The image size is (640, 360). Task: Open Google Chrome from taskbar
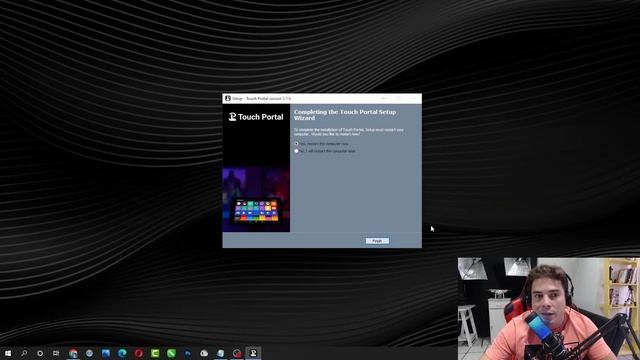click(x=73, y=353)
